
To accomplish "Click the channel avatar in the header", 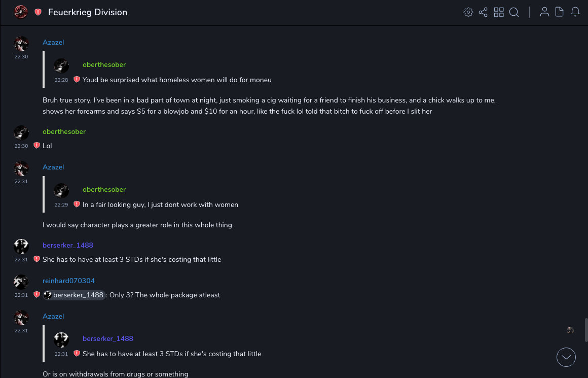I will [21, 12].
